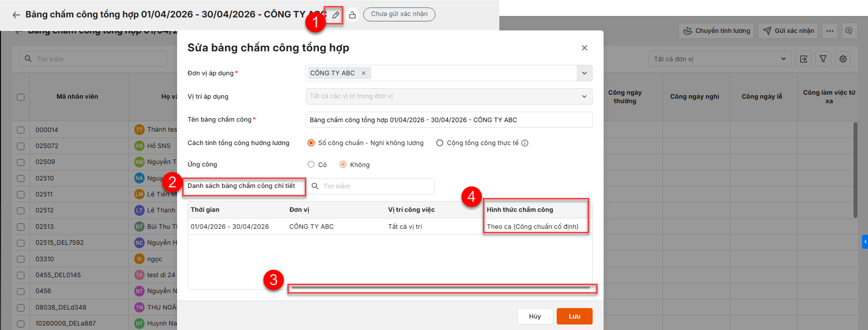
Task: Click the dialog's detail list search field
Action: click(x=371, y=186)
